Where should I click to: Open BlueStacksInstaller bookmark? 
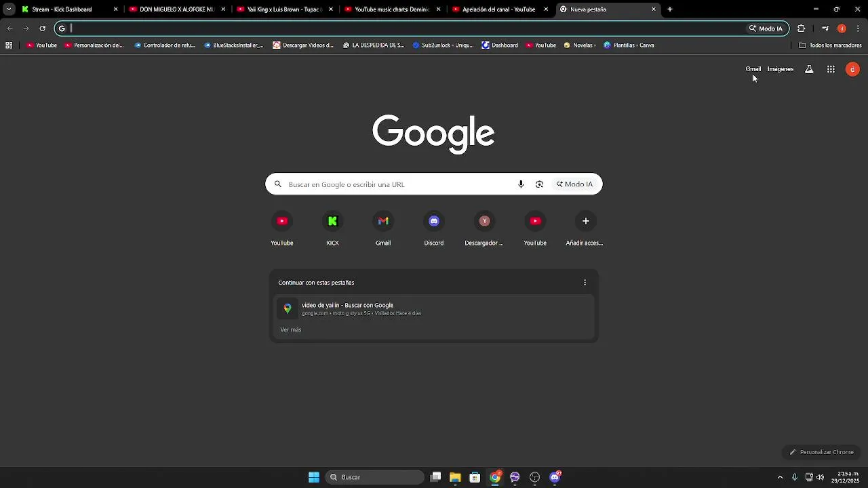coord(234,45)
